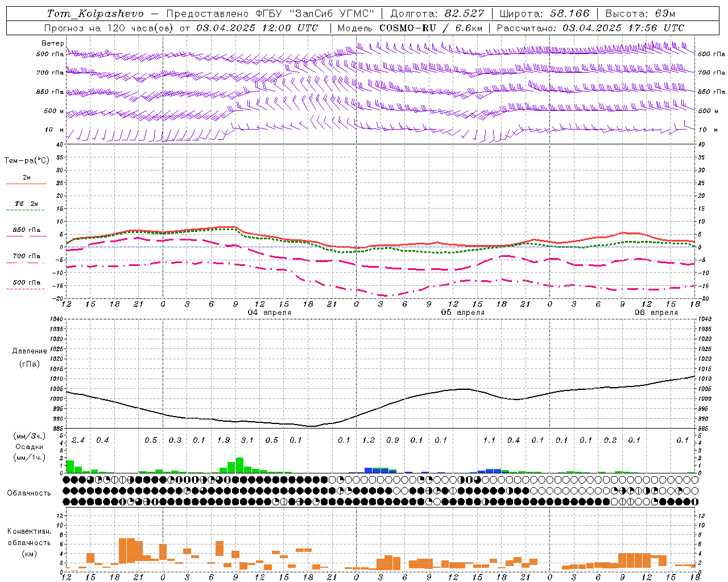Screen dimensions: 728x582
Task: Click the '06 апреля' date label
Action: click(656, 313)
